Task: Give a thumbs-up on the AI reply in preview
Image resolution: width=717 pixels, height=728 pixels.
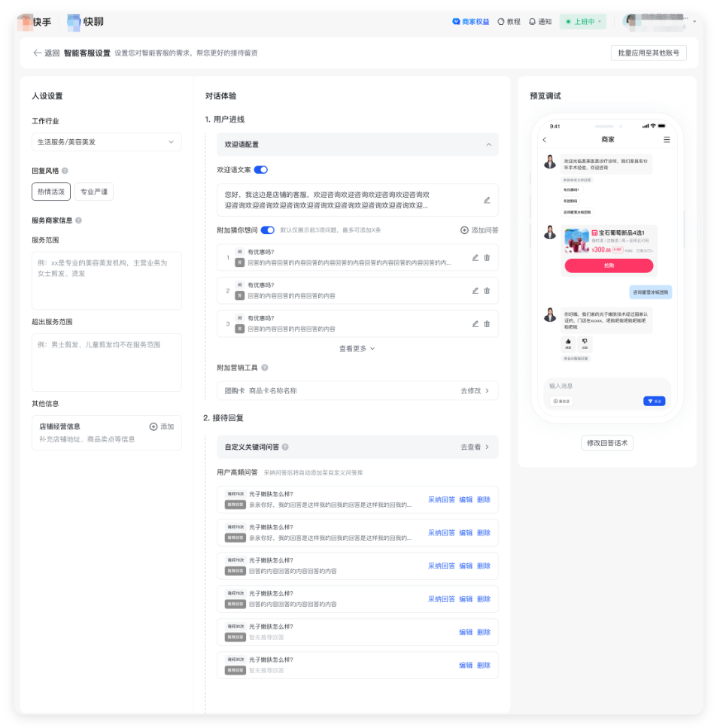Action: [567, 341]
